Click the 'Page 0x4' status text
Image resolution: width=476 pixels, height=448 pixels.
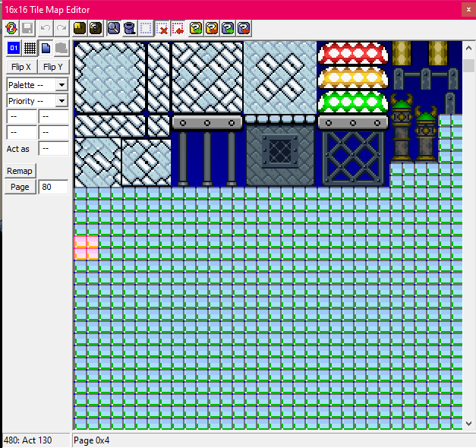pos(91,440)
